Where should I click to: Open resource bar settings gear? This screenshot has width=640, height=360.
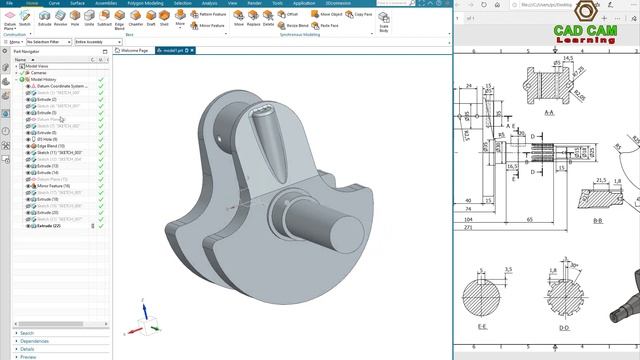5,51
